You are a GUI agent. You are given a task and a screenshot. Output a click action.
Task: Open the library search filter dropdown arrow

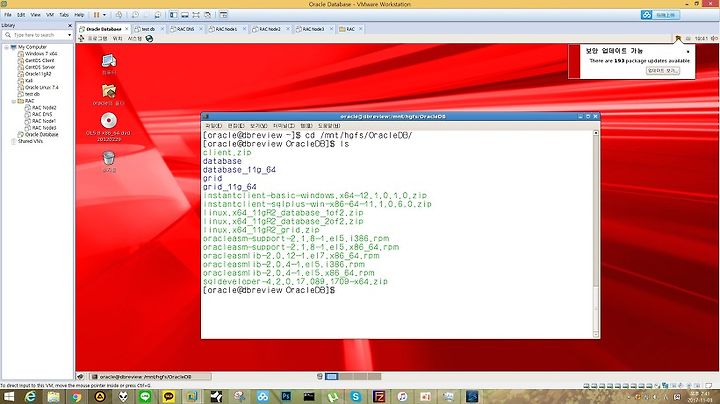(69, 35)
